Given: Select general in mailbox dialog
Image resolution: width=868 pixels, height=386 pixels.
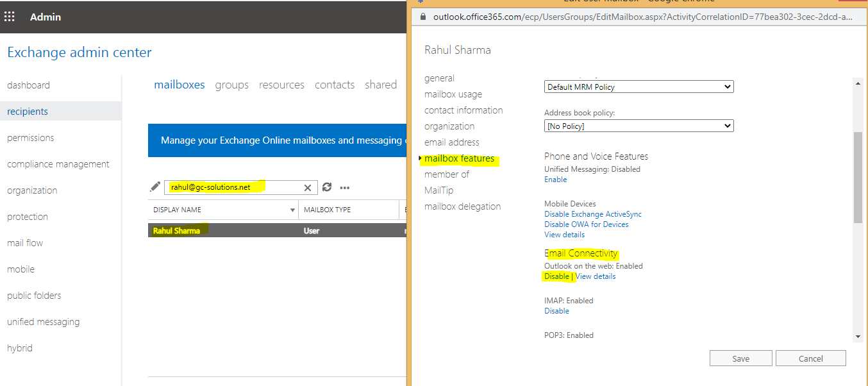Looking at the screenshot, I should (x=439, y=78).
